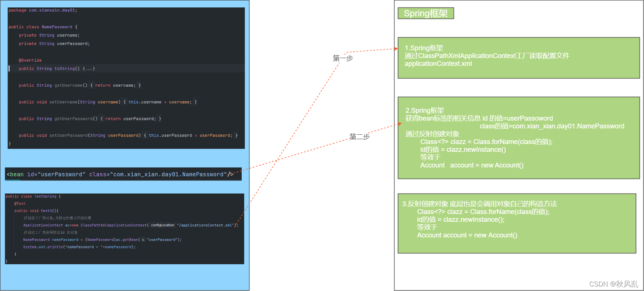This screenshot has height=291, width=644.
Task: Click the '通过ClassPathXmlApplicationContext工厂读取配置文件' text line
Action: [x=487, y=56]
